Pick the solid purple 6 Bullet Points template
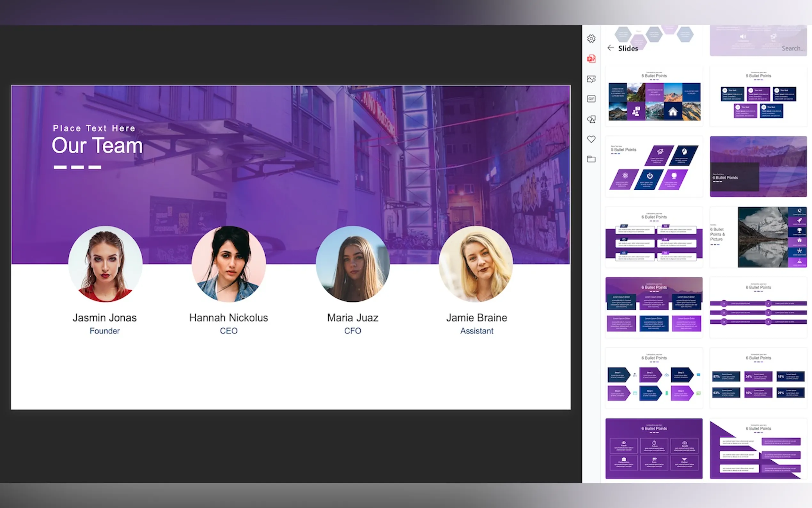The width and height of the screenshot is (812, 508). click(654, 448)
